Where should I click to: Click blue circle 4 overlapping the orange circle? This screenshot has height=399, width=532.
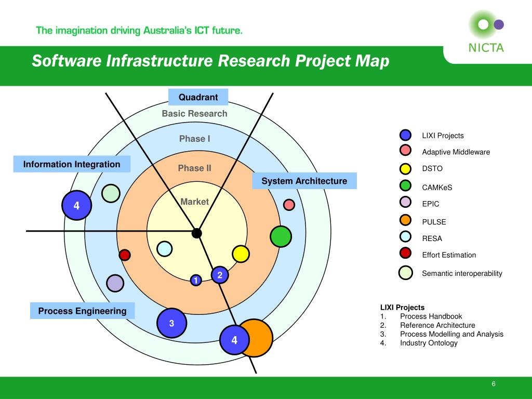tap(234, 340)
